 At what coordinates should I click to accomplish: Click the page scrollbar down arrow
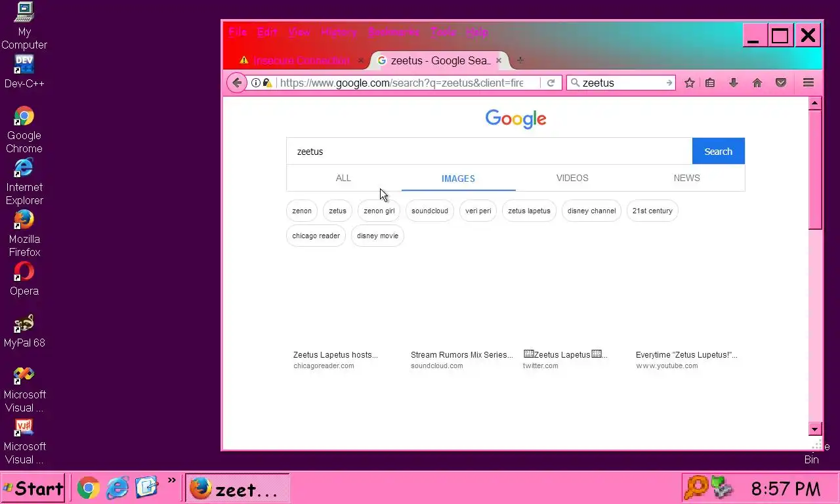815,429
